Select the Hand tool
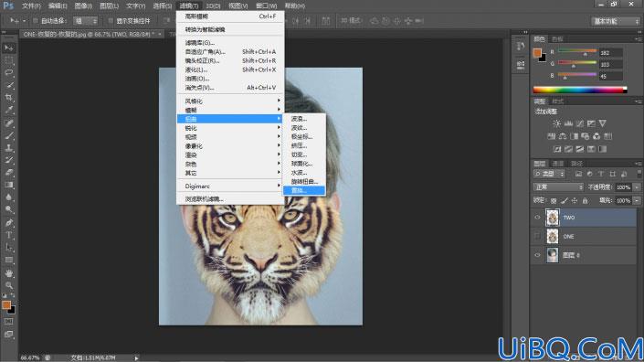 [8, 272]
